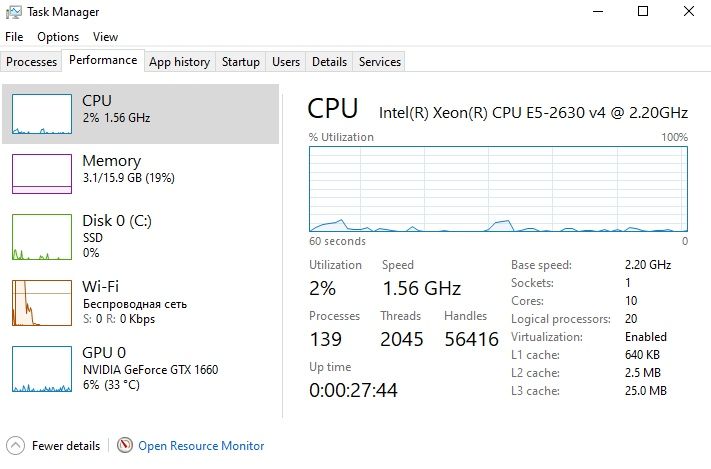
Task: Select the Wi-Fi network mini graph
Action: pos(42,303)
